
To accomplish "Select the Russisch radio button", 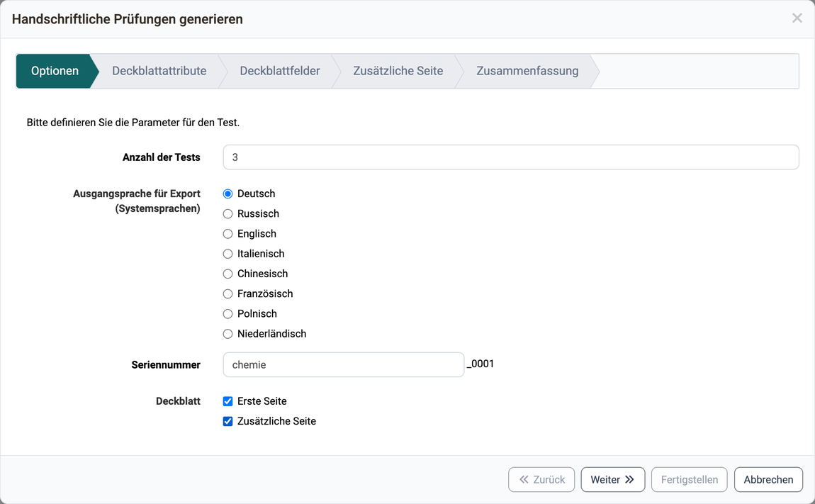I will coord(227,214).
